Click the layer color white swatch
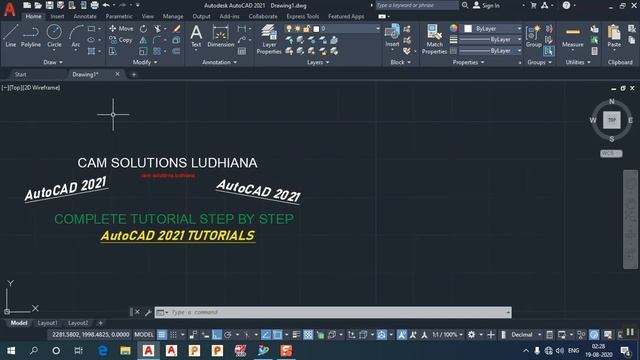This screenshot has height=360, width=640. [x=316, y=29]
